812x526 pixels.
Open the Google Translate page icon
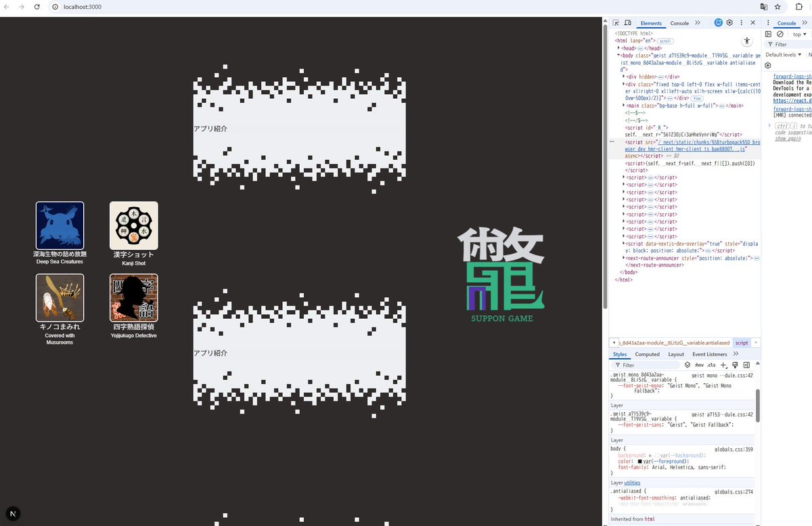pos(764,7)
